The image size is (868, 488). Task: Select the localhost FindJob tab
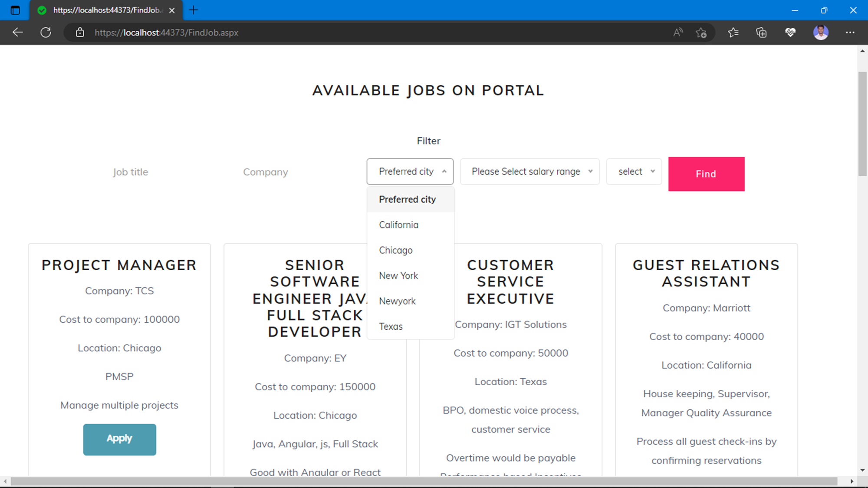[106, 10]
